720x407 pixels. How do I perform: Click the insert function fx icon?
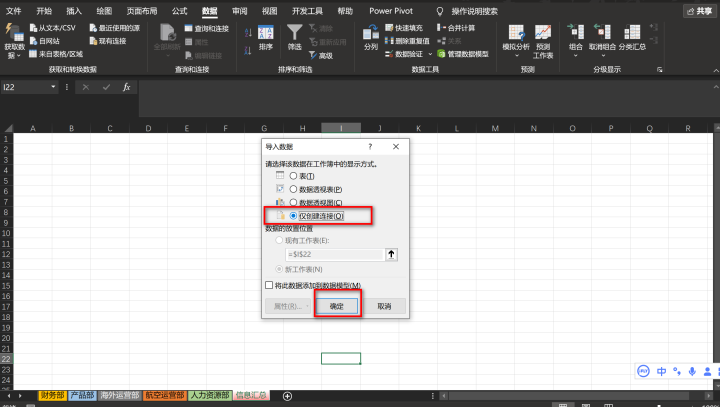(127, 87)
